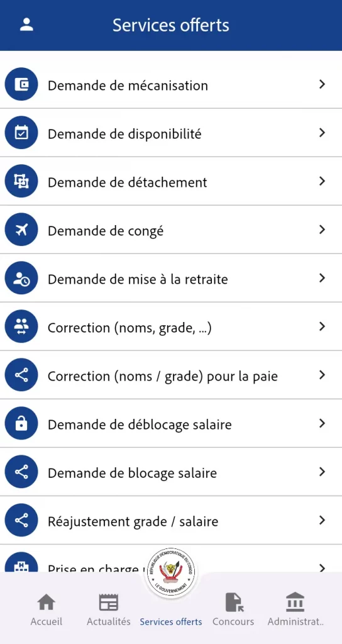Click the calendar icon for disponibilité
Viewport: 342px width, 644px height.
tap(21, 133)
